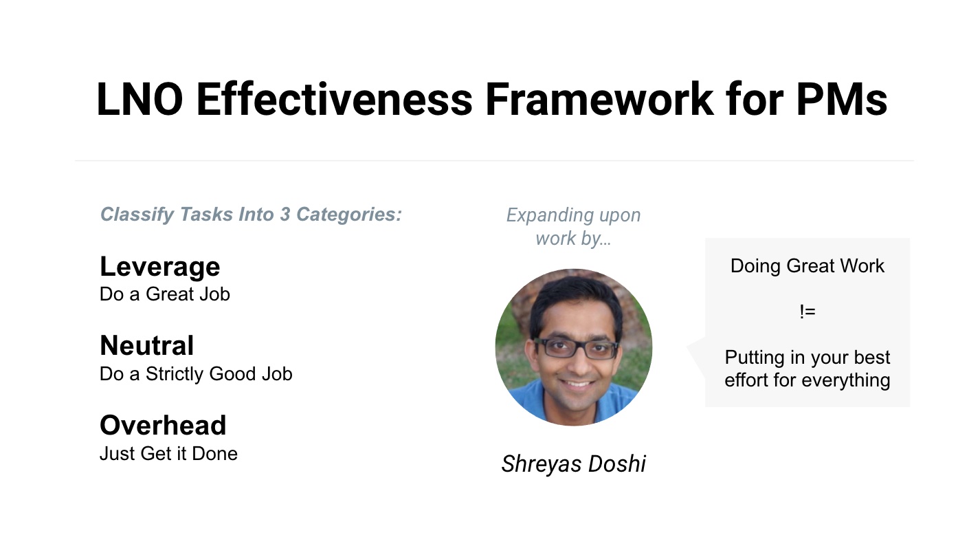Click the != symbol in the callout

click(x=808, y=312)
